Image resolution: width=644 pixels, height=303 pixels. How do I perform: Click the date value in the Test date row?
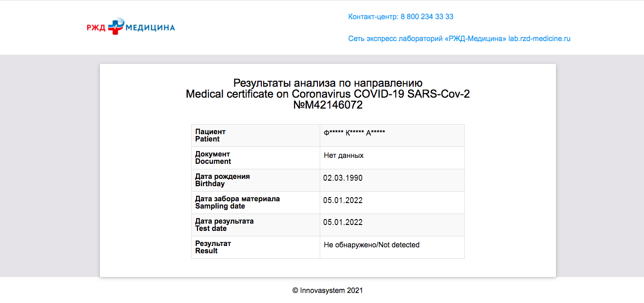click(x=343, y=223)
